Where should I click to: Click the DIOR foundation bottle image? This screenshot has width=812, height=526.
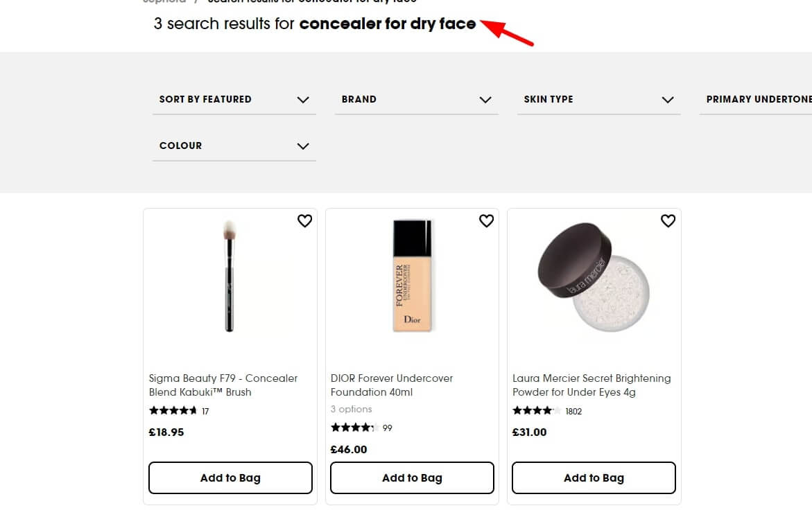click(x=413, y=276)
